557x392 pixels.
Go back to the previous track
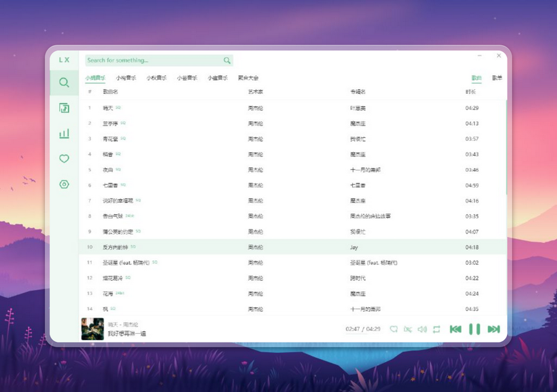click(456, 329)
